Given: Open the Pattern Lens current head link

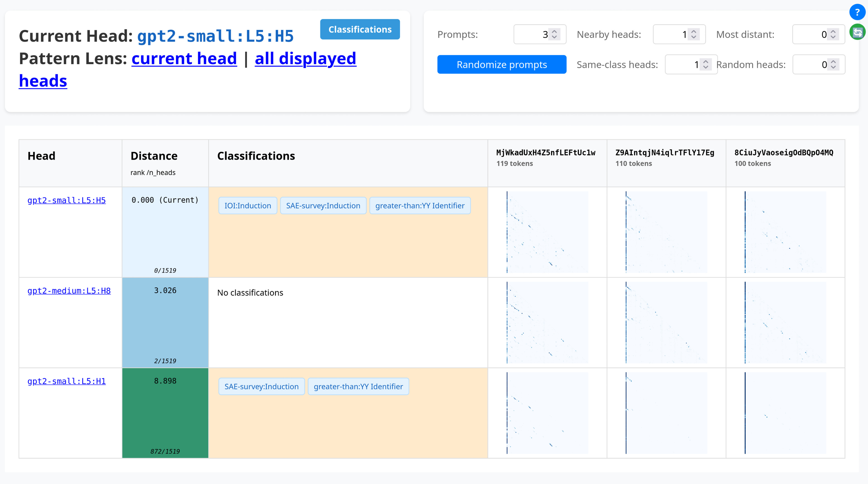Looking at the screenshot, I should coord(184,58).
